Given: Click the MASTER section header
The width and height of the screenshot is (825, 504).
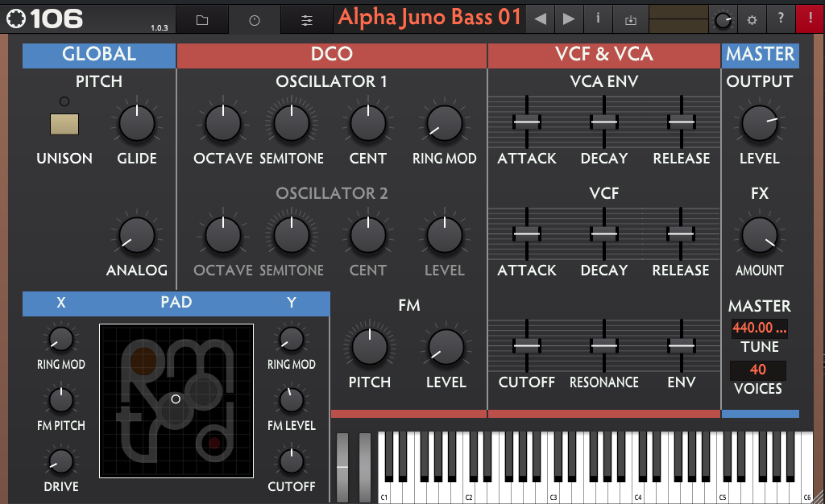Looking at the screenshot, I should pos(761,56).
